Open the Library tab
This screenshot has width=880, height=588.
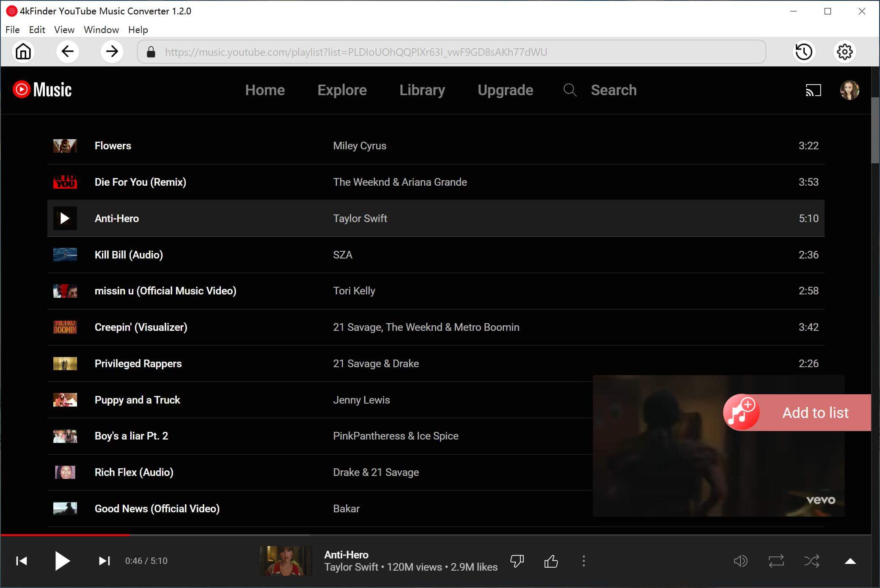point(423,90)
